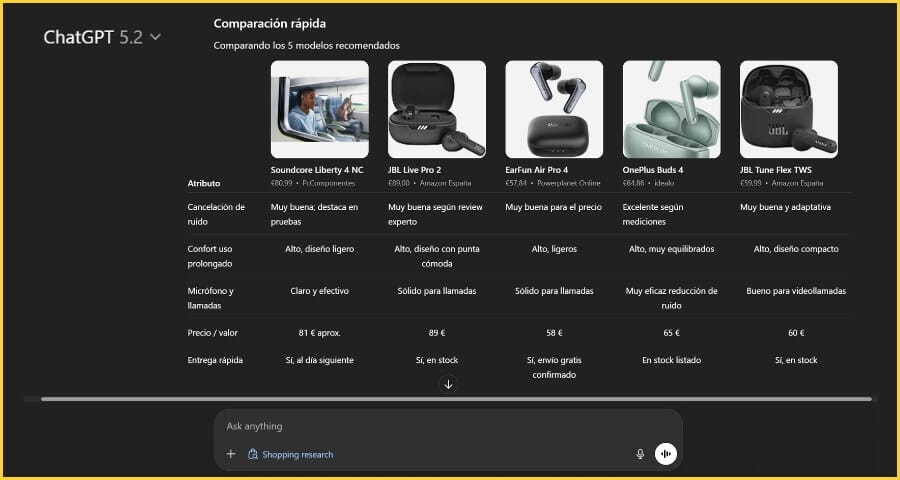Click the 'Entrega rápida' row label
900x480 pixels.
coord(215,361)
